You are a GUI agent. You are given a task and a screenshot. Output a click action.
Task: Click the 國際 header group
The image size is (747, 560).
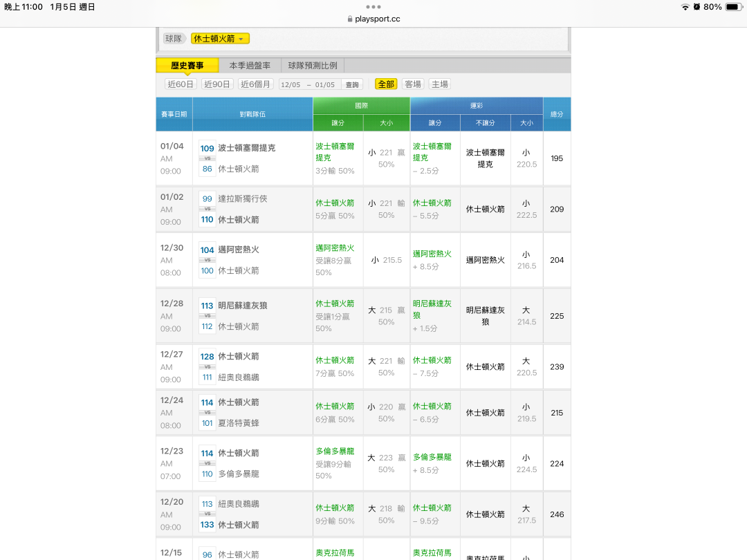pos(362,106)
